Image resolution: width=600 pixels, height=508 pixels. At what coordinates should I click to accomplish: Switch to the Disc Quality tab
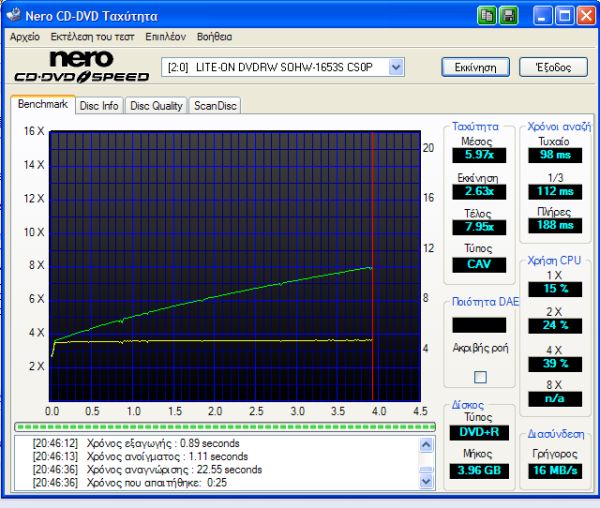pyautogui.click(x=156, y=106)
